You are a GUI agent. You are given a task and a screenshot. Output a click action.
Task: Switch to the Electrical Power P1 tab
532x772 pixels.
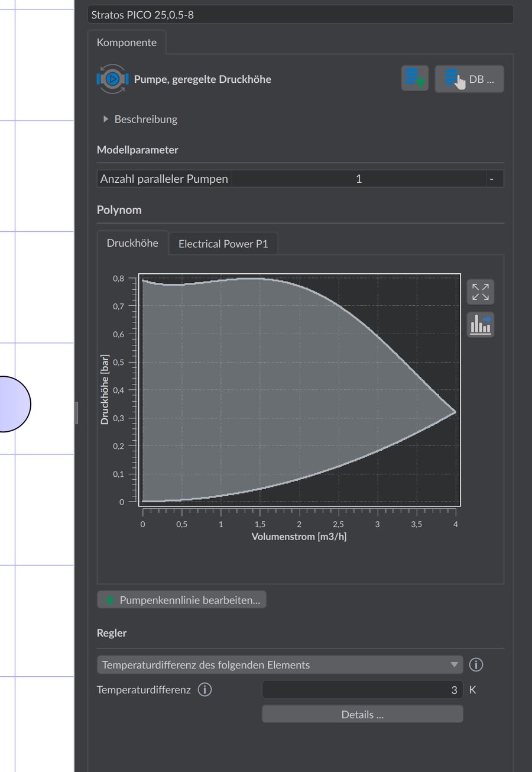click(x=223, y=244)
